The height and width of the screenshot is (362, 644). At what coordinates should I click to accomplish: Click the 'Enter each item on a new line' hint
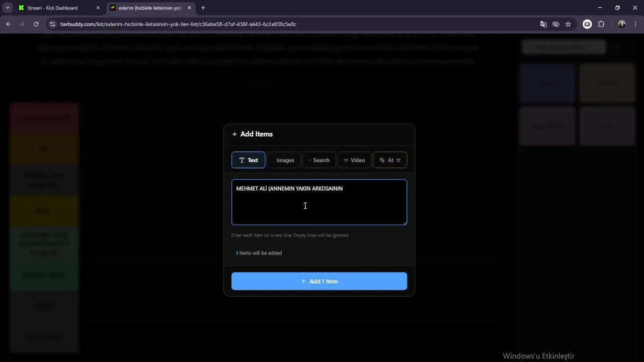tap(290, 235)
